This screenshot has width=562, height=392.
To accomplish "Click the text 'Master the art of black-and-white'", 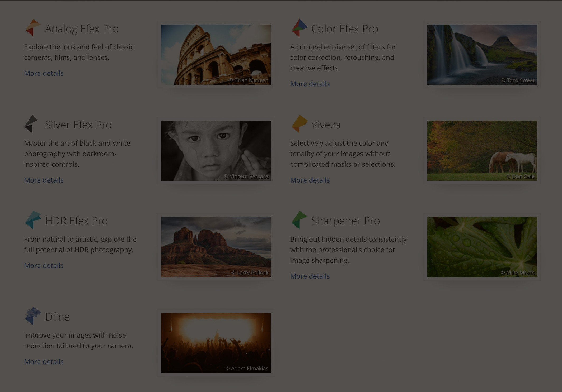I will 77,143.
